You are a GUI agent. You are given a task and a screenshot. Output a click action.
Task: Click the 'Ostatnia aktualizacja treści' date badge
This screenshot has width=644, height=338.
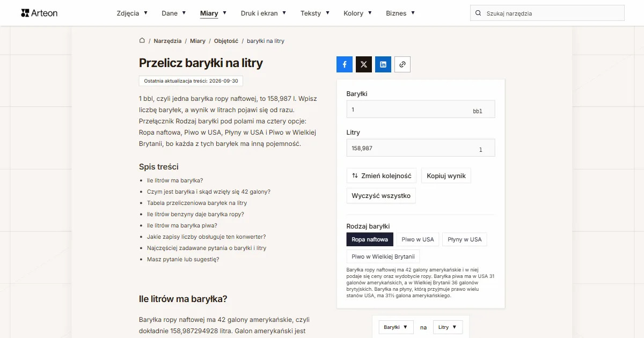pos(191,81)
